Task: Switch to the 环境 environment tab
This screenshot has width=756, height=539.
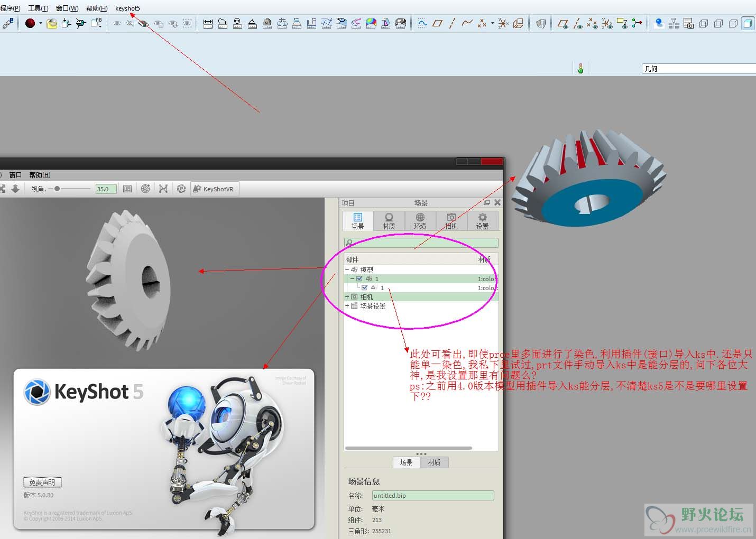Action: (420, 221)
